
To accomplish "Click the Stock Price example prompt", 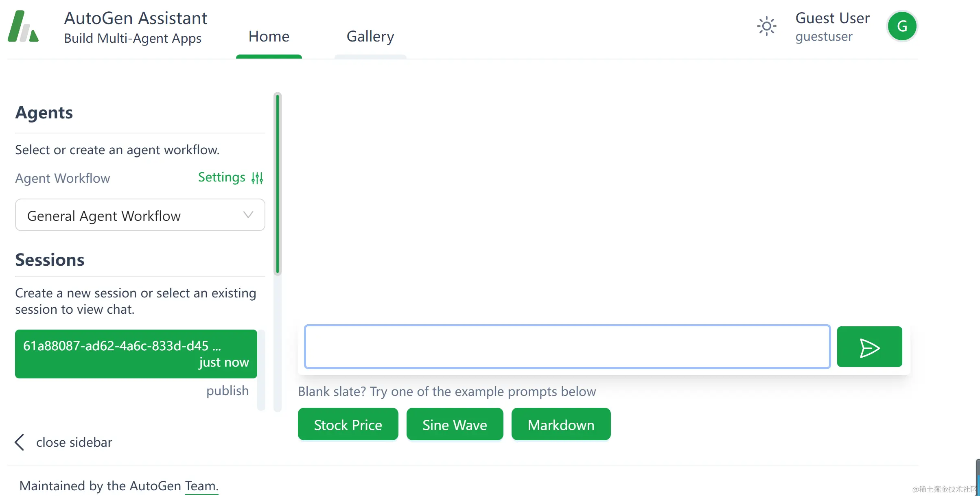I will (x=348, y=425).
